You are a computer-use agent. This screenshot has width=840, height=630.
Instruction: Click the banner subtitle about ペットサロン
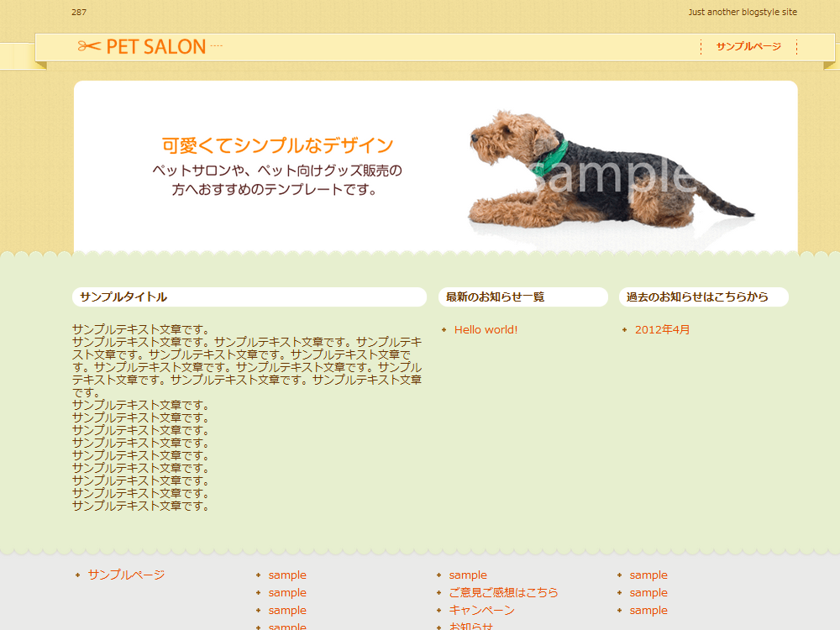[x=277, y=180]
